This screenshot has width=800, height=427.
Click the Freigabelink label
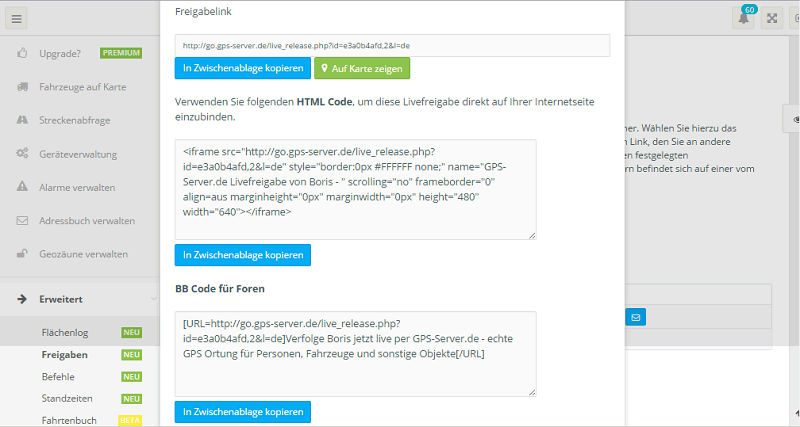[x=203, y=11]
